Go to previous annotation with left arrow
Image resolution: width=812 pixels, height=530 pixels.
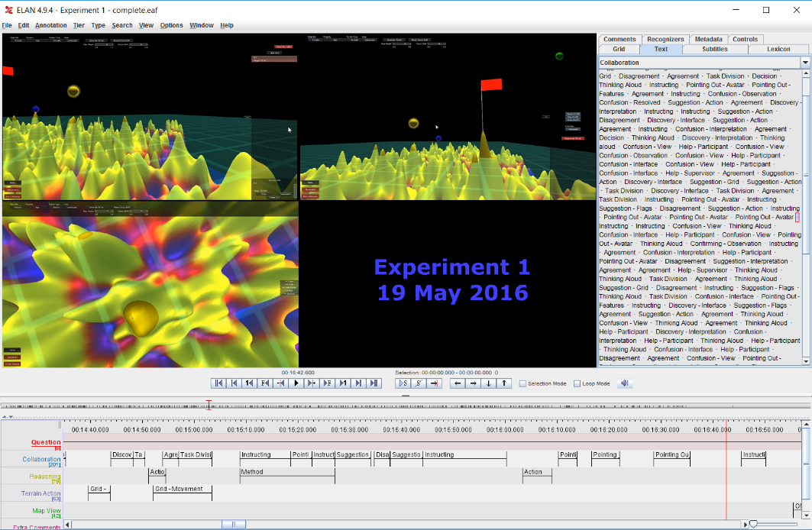pyautogui.click(x=457, y=383)
